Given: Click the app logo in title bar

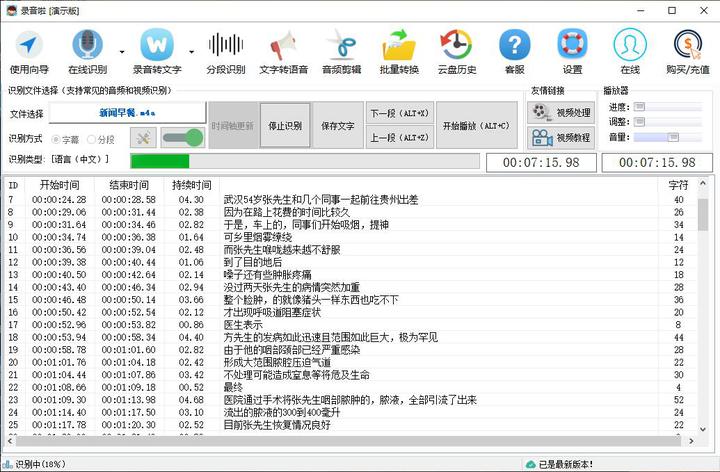Looking at the screenshot, I should (x=11, y=10).
